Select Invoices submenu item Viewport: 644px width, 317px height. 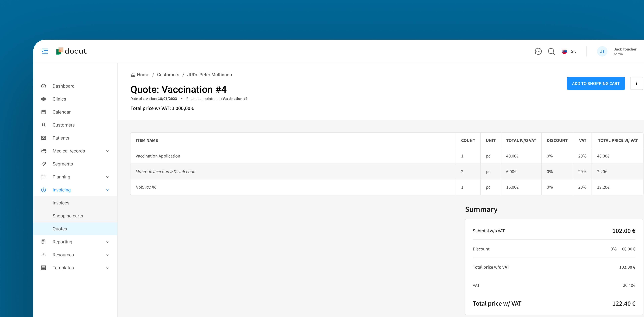(x=61, y=203)
